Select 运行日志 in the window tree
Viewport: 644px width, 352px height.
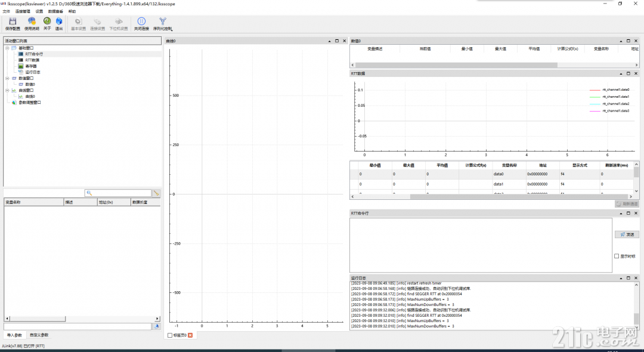coord(32,72)
